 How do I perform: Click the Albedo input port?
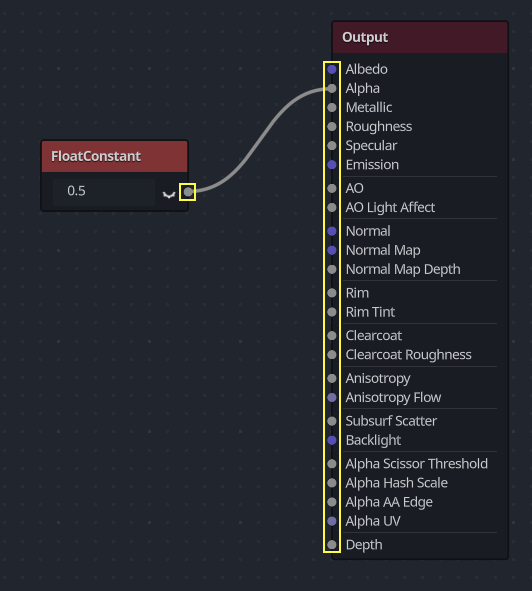point(332,69)
